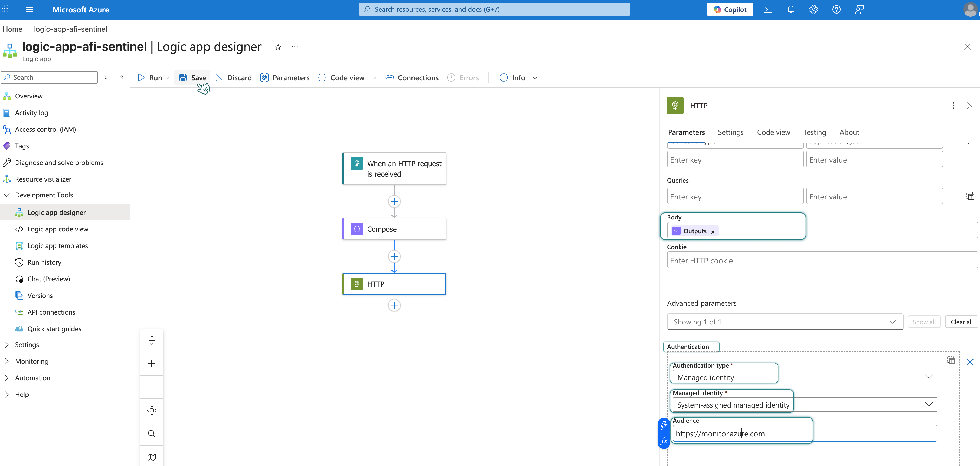Open API connections in the sidebar
980x466 pixels.
click(x=51, y=312)
